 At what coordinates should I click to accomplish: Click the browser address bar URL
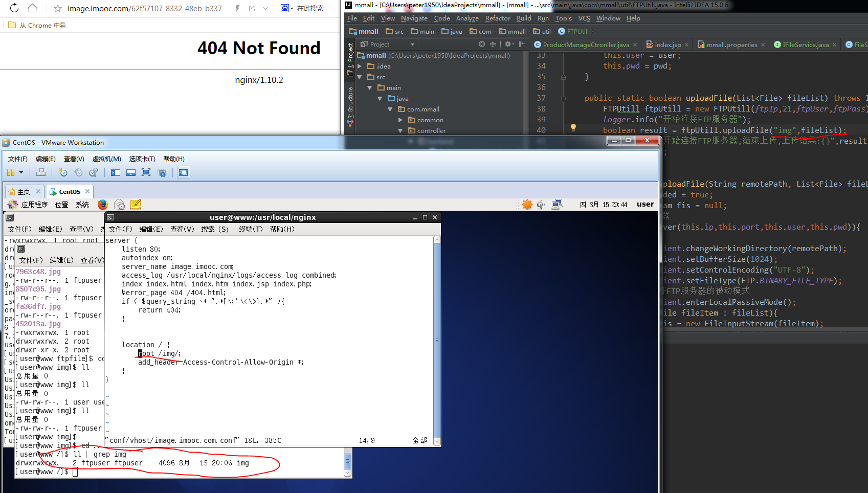146,8
